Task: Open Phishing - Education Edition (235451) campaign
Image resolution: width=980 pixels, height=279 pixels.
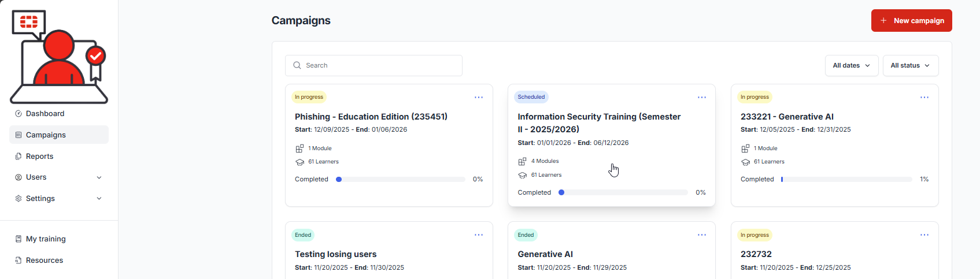Action: pos(371,117)
